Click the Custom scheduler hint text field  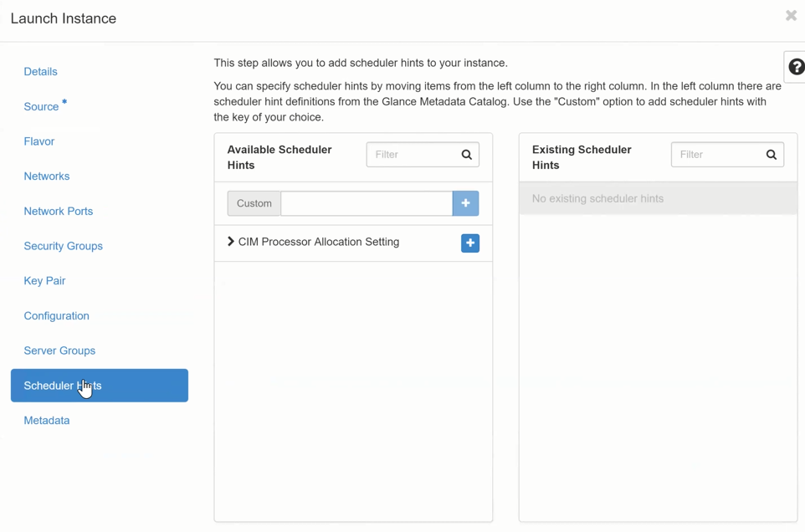[x=367, y=203]
